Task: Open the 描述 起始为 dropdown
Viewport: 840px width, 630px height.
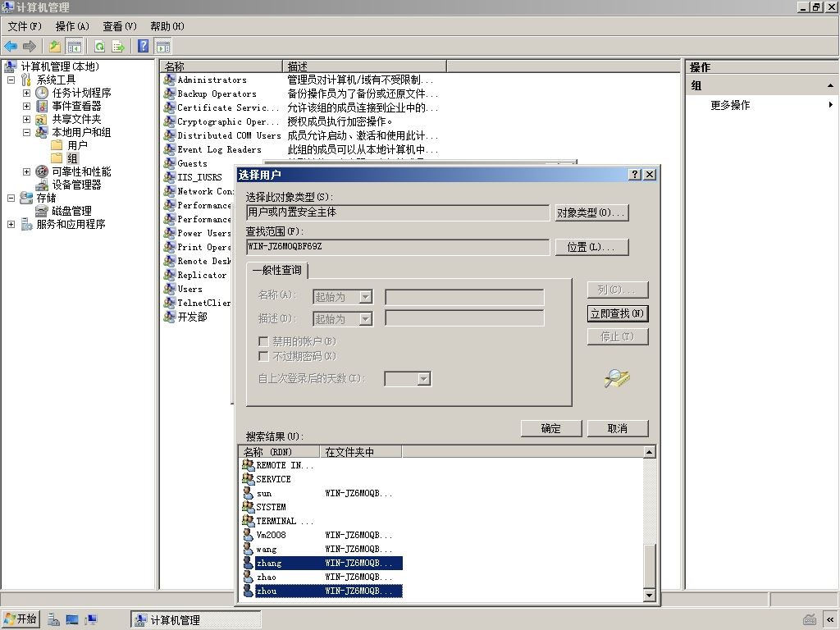Action: pyautogui.click(x=366, y=319)
